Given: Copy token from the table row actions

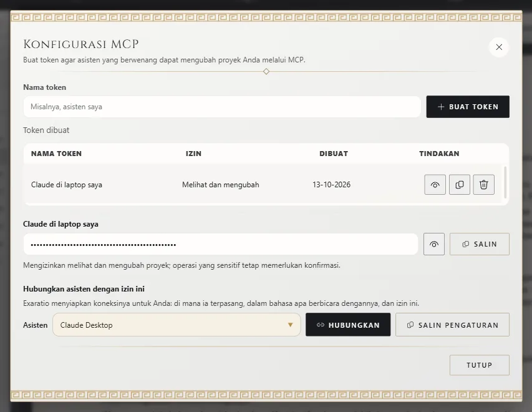Looking at the screenshot, I should point(460,184).
